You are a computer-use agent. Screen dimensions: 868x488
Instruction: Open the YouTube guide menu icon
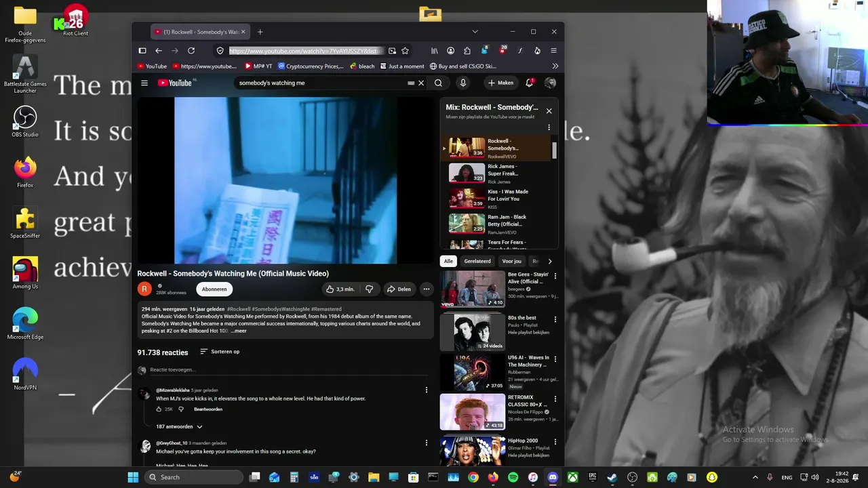[x=144, y=83]
